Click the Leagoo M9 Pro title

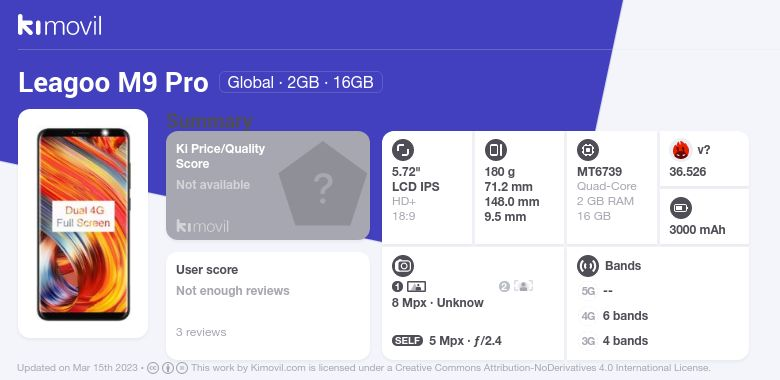(x=113, y=83)
